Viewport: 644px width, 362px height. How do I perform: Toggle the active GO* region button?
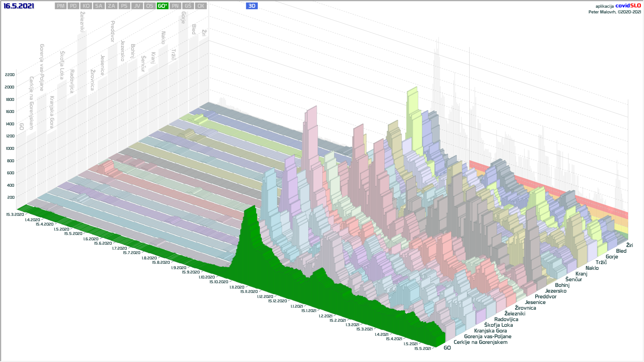[162, 6]
